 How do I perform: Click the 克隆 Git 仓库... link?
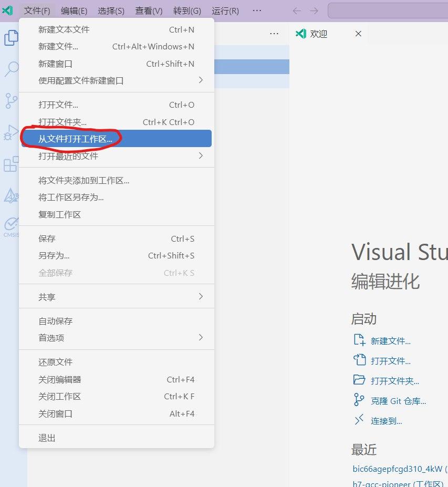click(x=398, y=401)
